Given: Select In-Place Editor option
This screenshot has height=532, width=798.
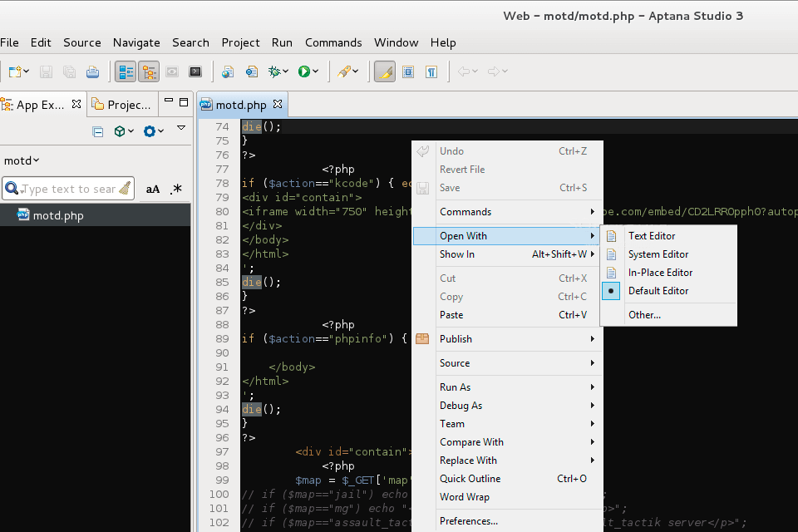Looking at the screenshot, I should (x=668, y=273).
